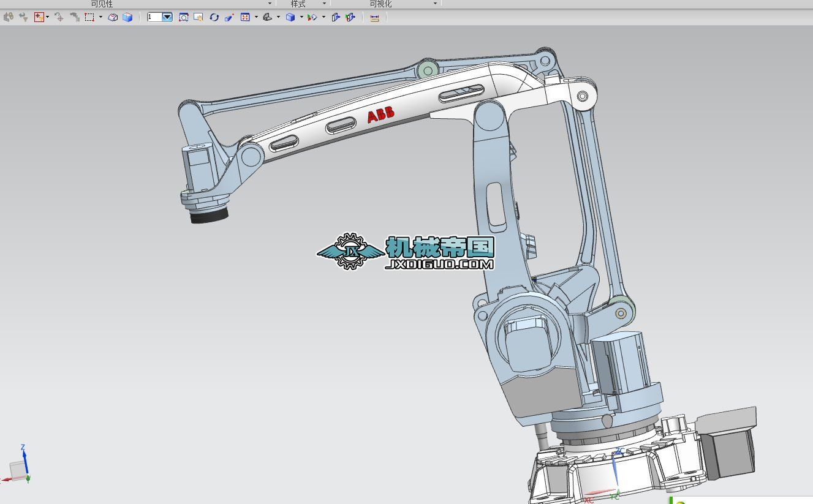Select the Pan view tool
Screen dimensions: 813x504
click(x=199, y=17)
